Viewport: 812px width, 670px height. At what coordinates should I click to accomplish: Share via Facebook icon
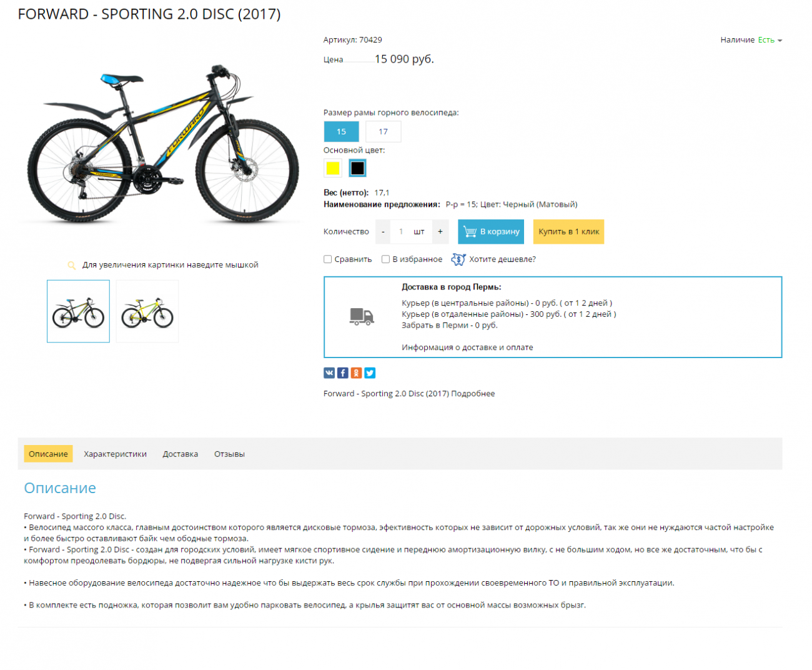(343, 373)
